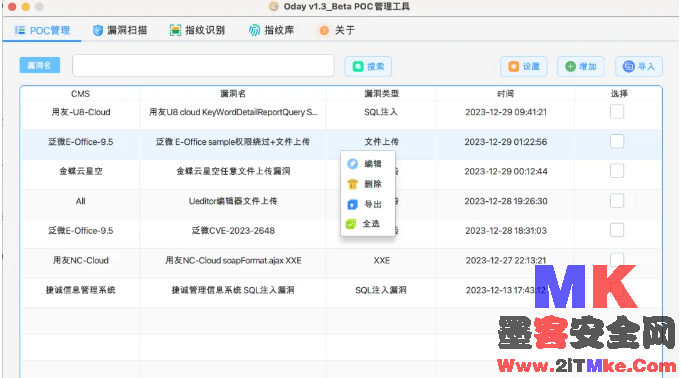Screen dimensions: 681x378
Task: Open the 关于 about tab
Action: [x=337, y=30]
